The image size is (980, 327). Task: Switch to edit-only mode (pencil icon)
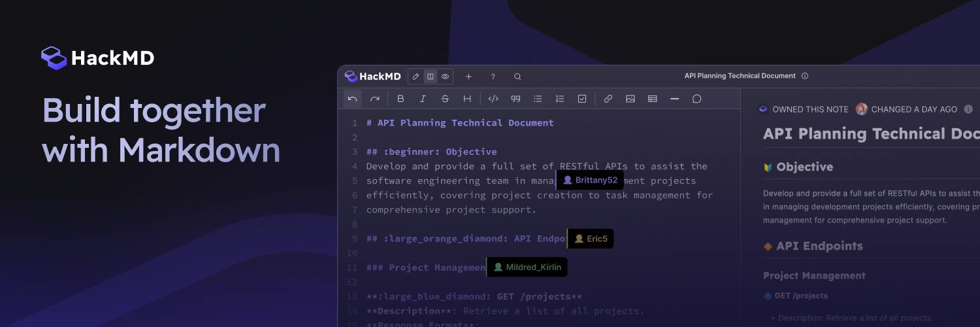coord(416,77)
